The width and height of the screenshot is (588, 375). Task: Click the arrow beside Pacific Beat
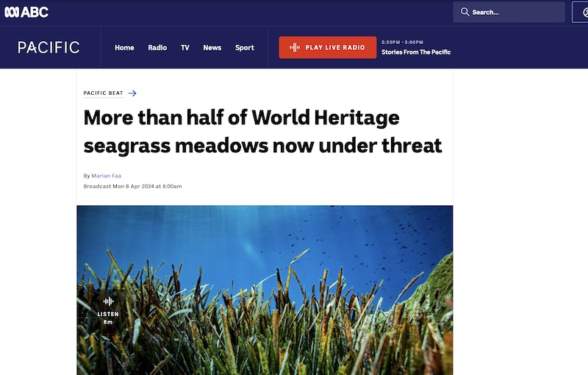pos(132,93)
